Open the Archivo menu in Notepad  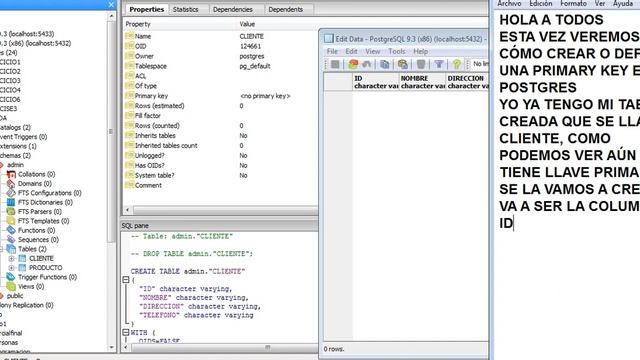(509, 3)
